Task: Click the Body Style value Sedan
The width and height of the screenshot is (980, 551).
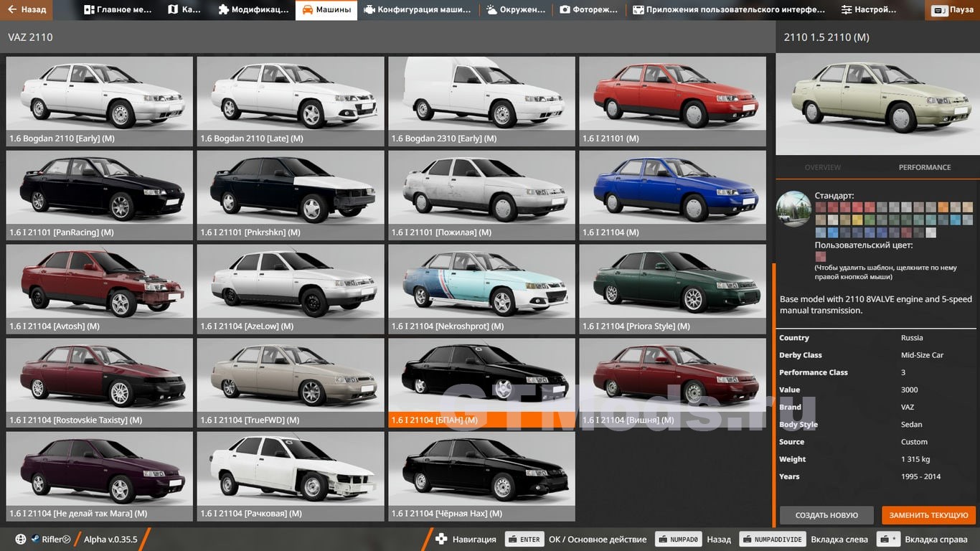Action: (x=911, y=425)
